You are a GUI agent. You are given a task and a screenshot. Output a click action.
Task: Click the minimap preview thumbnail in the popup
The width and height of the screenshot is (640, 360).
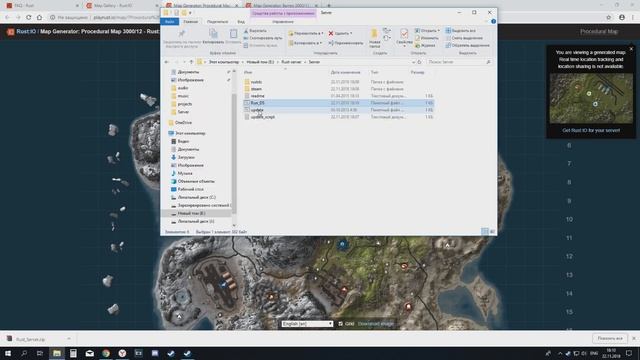(x=591, y=98)
